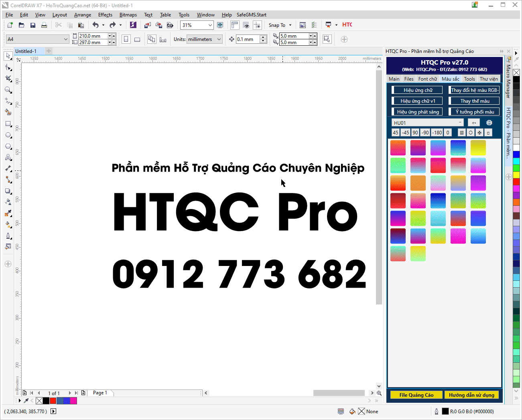The image size is (522, 420).
Task: Expand the Units millimeters dropdown
Action: pos(219,39)
